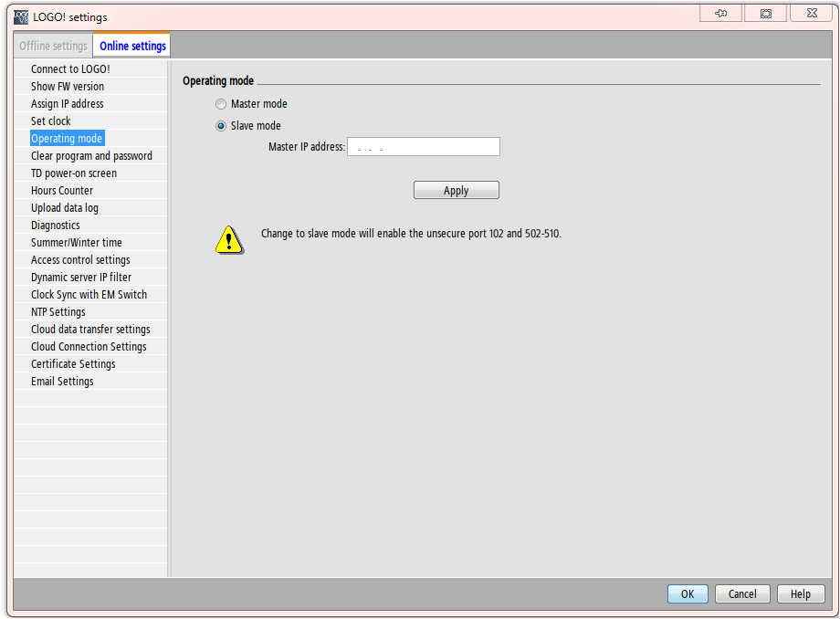
Task: Open Help for this dialog
Action: (801, 593)
